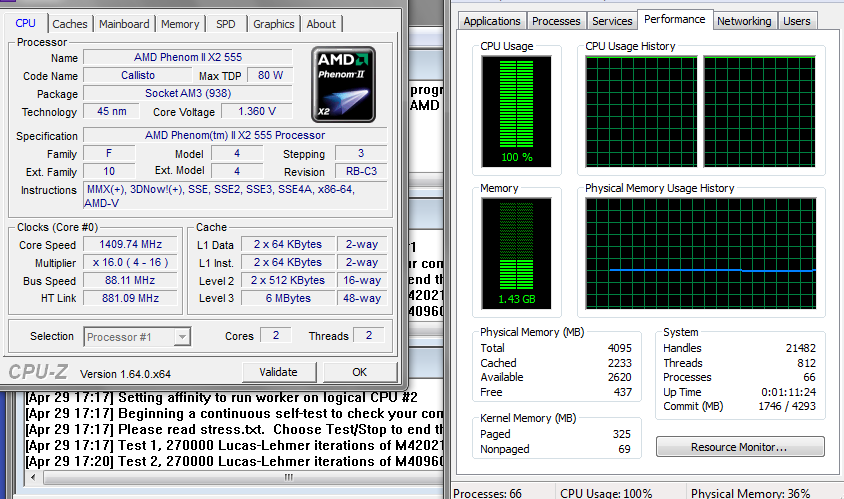Viewport: 844px width, 499px height.
Task: Click the x 16.0 multiplier value
Action: pos(130,263)
